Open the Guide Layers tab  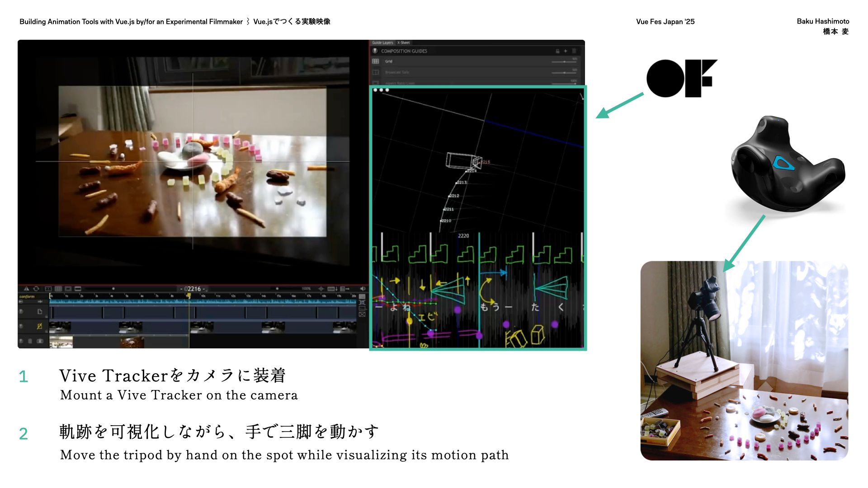[x=382, y=43]
